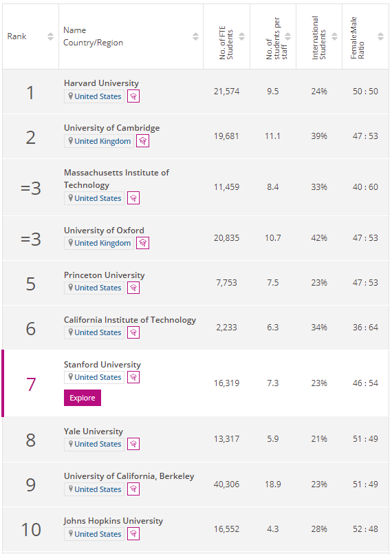Click graduation cap icon for Princeton University
This screenshot has height=554, width=392.
point(133,288)
